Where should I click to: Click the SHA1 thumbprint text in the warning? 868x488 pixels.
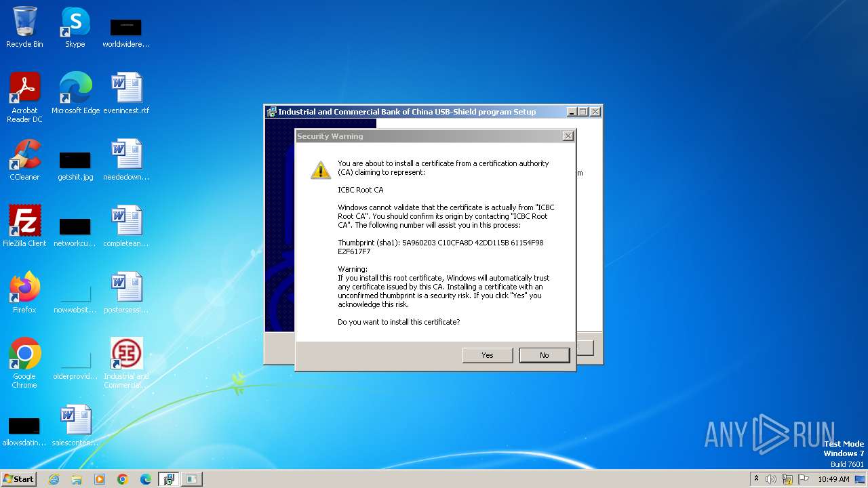(x=441, y=247)
